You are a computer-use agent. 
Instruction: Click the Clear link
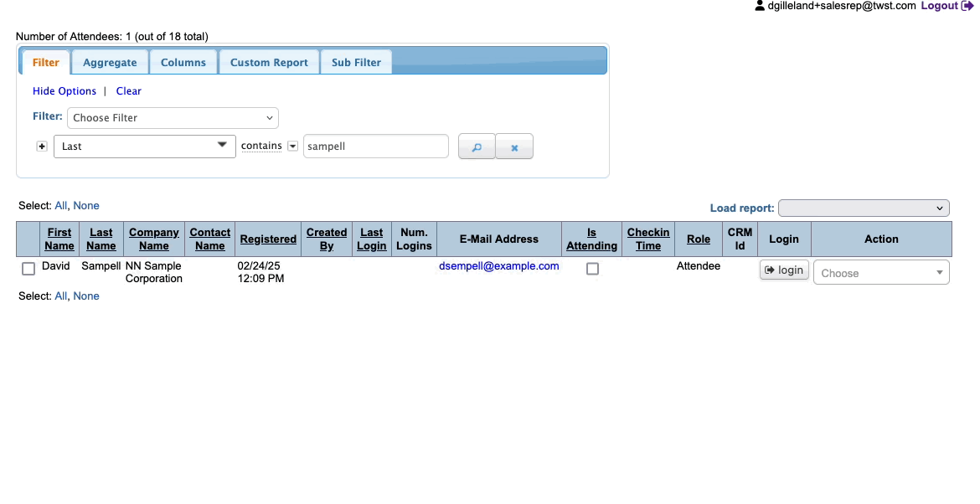(129, 91)
